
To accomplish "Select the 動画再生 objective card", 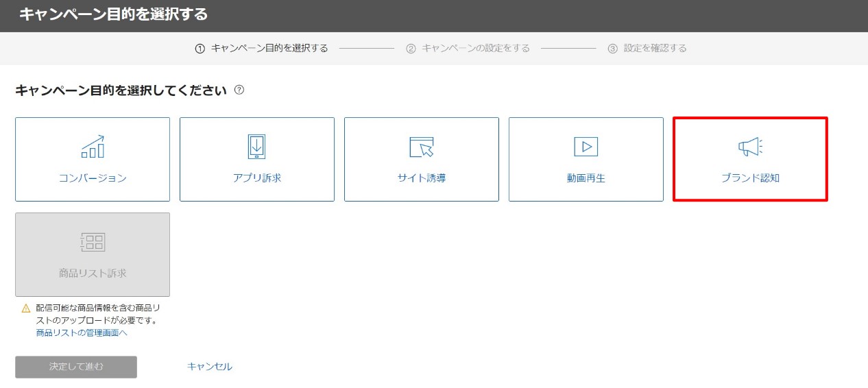I will 586,159.
